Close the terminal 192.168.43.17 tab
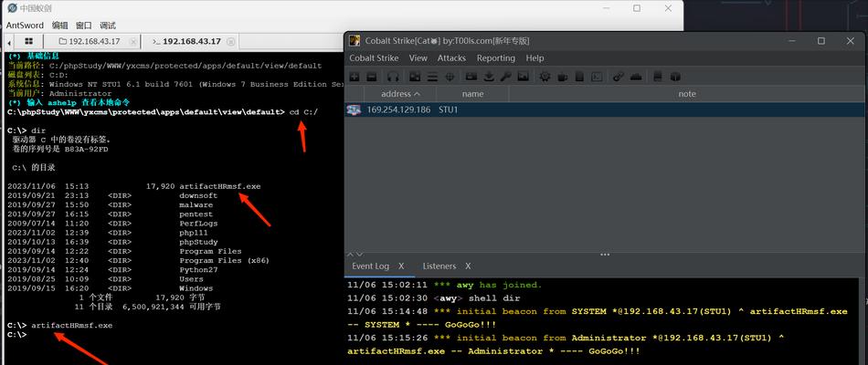 [231, 41]
